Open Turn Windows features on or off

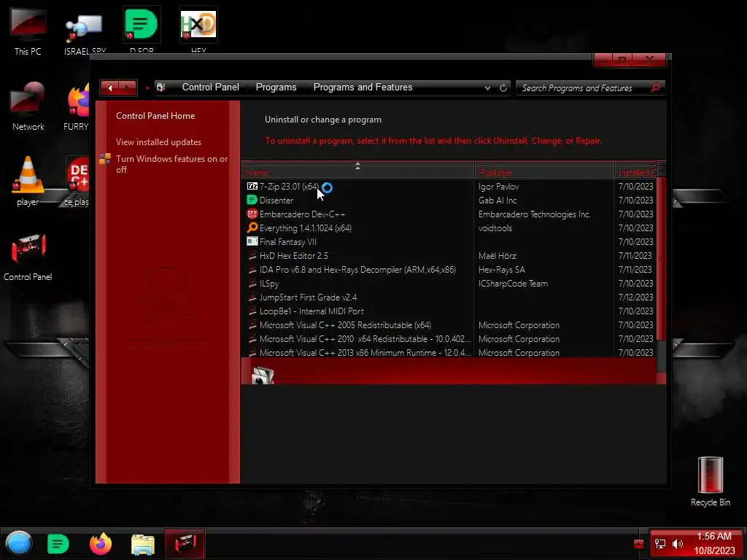pyautogui.click(x=171, y=164)
